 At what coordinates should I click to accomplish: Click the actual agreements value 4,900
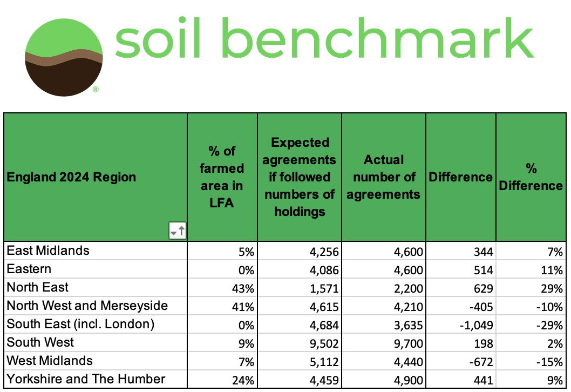point(384,379)
